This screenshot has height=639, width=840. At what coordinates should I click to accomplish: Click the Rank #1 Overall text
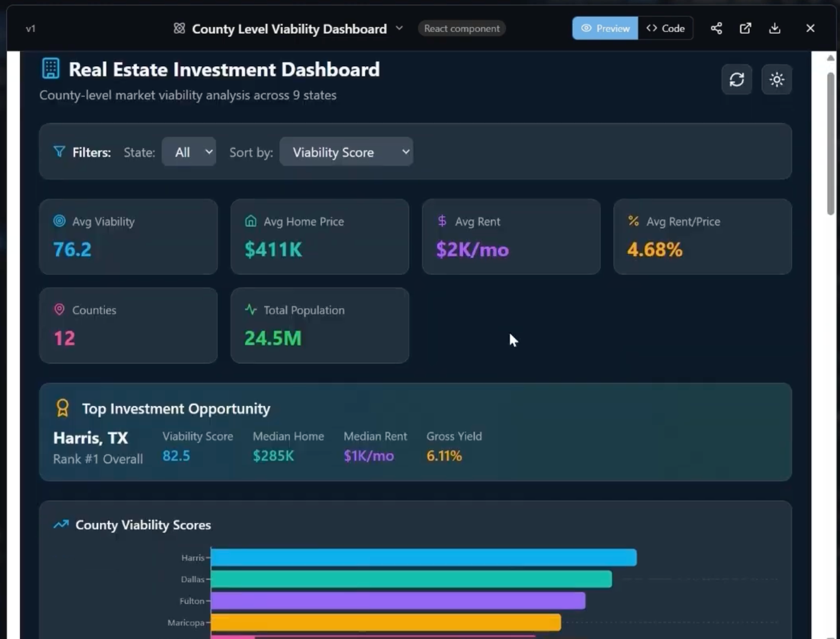98,458
